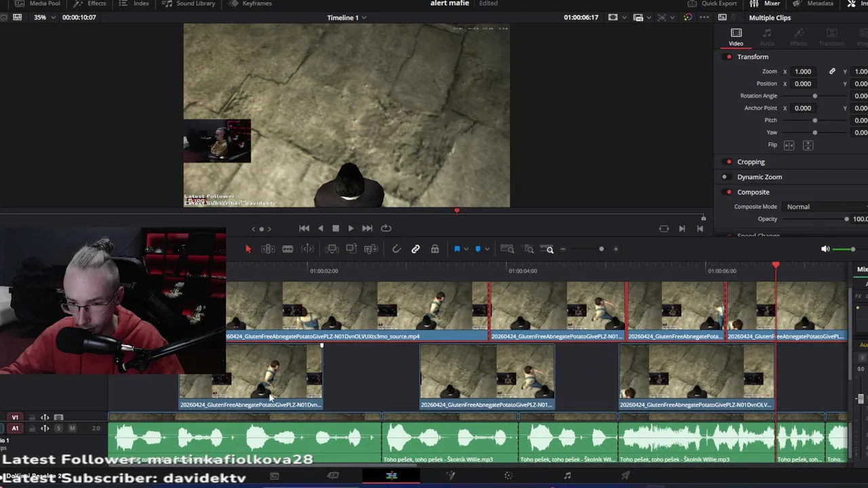This screenshot has width=868, height=488.
Task: Select the A1 audio track destination
Action: coord(15,428)
